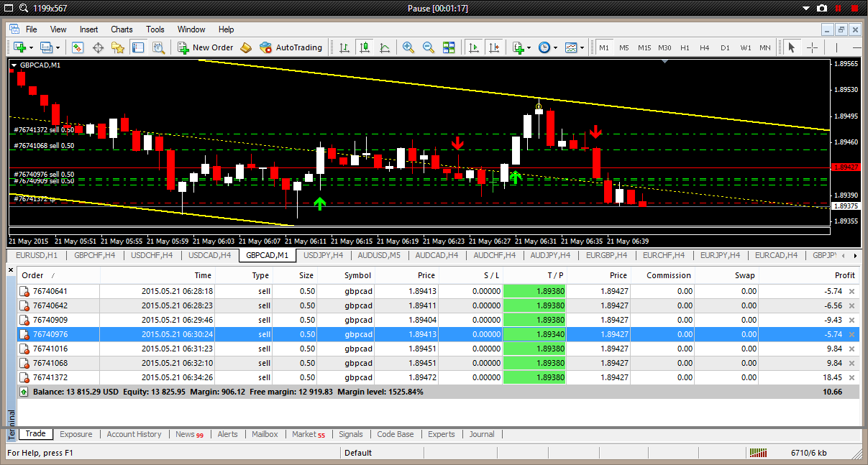This screenshot has width=868, height=465.
Task: Open the chart Templates icon
Action: [x=572, y=47]
